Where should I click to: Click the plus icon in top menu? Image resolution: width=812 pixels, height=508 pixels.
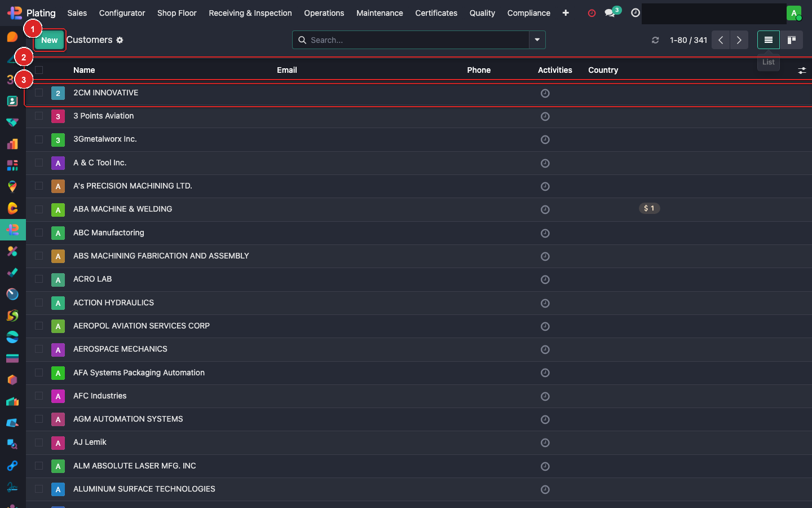tap(566, 13)
